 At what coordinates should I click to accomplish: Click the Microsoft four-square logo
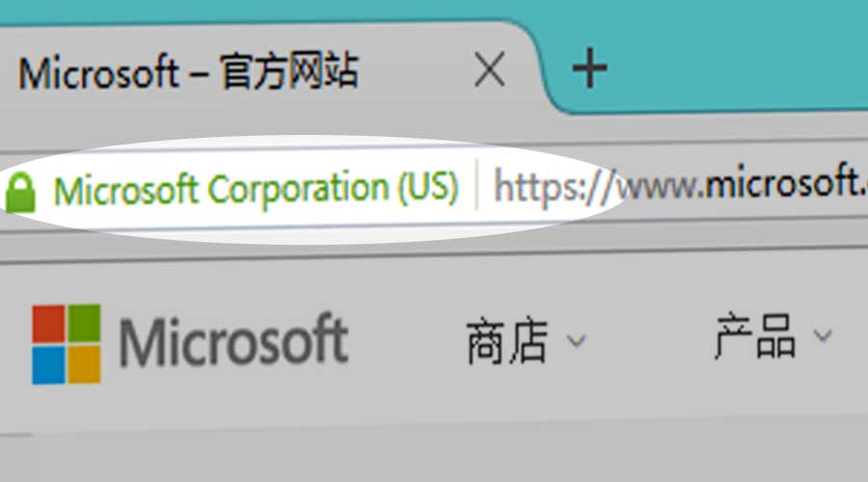point(67,343)
